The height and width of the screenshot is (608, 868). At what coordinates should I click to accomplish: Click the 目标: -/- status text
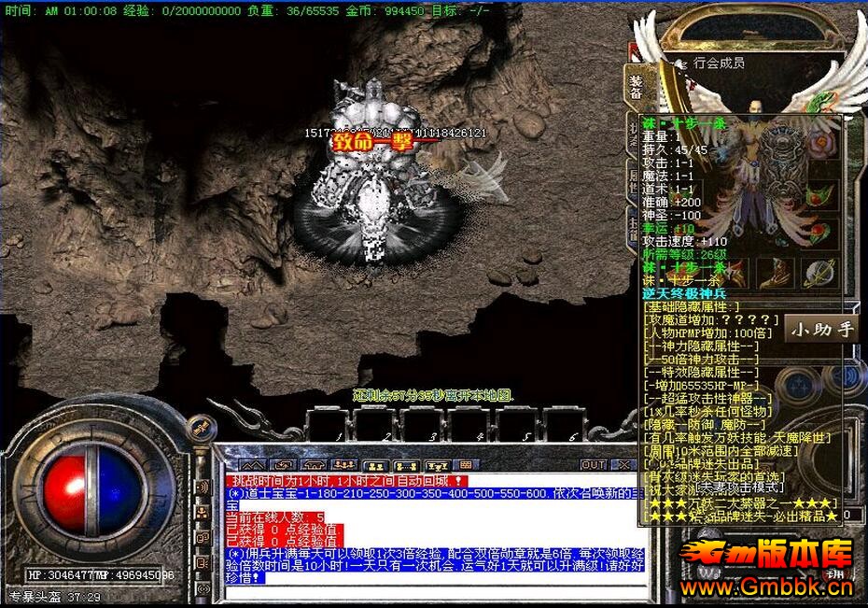point(460,10)
